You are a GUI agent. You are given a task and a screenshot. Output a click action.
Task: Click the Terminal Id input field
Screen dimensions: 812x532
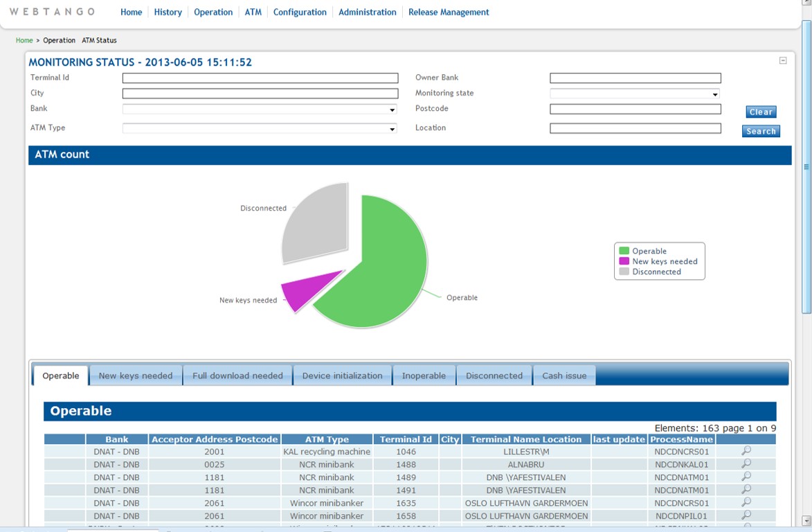[x=260, y=78]
